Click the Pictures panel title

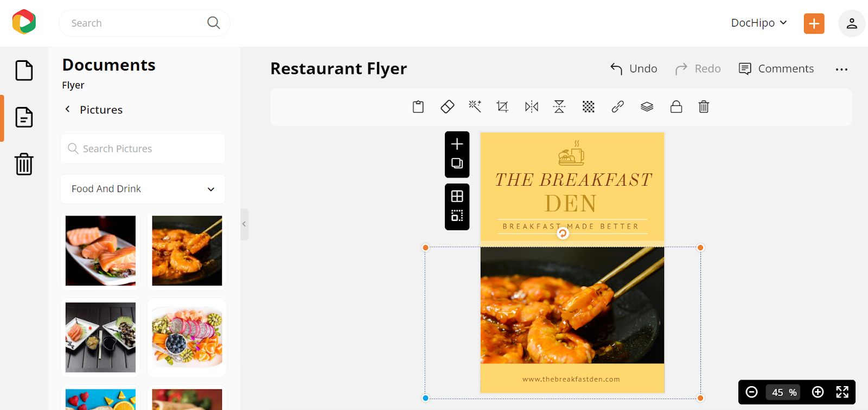[101, 110]
